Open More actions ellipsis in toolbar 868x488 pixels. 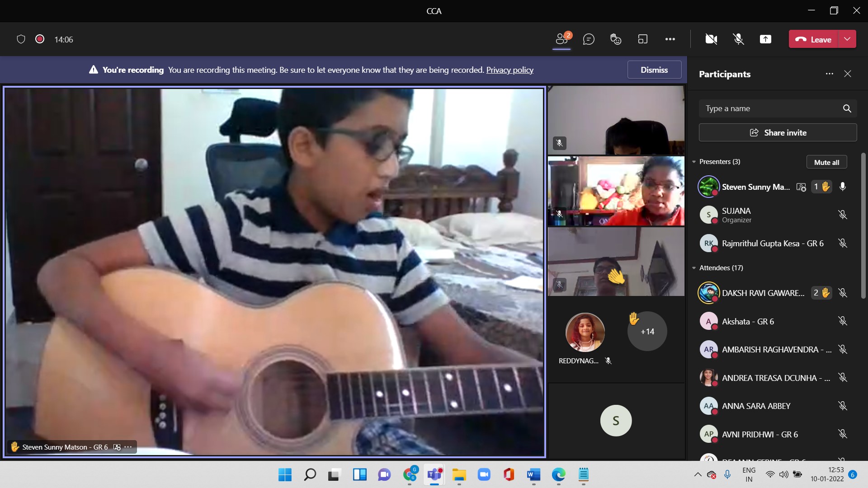point(670,39)
